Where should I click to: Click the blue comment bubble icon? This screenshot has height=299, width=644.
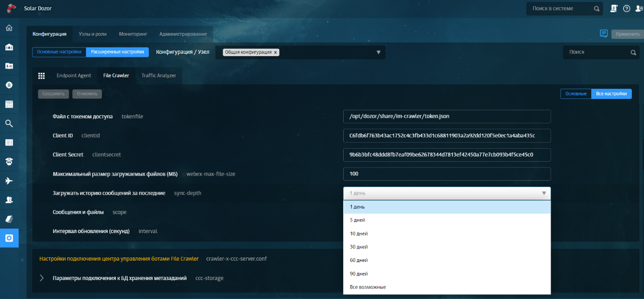603,34
